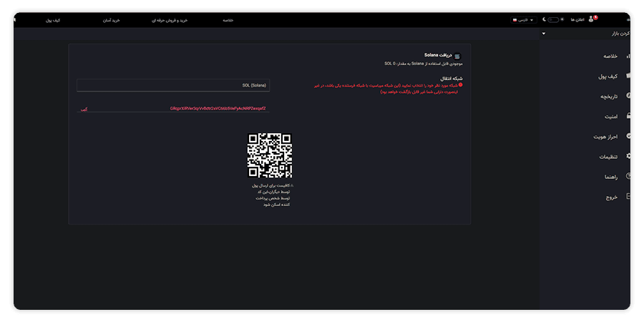Click the verification checkmark icon in sidebar
The height and width of the screenshot is (322, 644).
click(628, 136)
